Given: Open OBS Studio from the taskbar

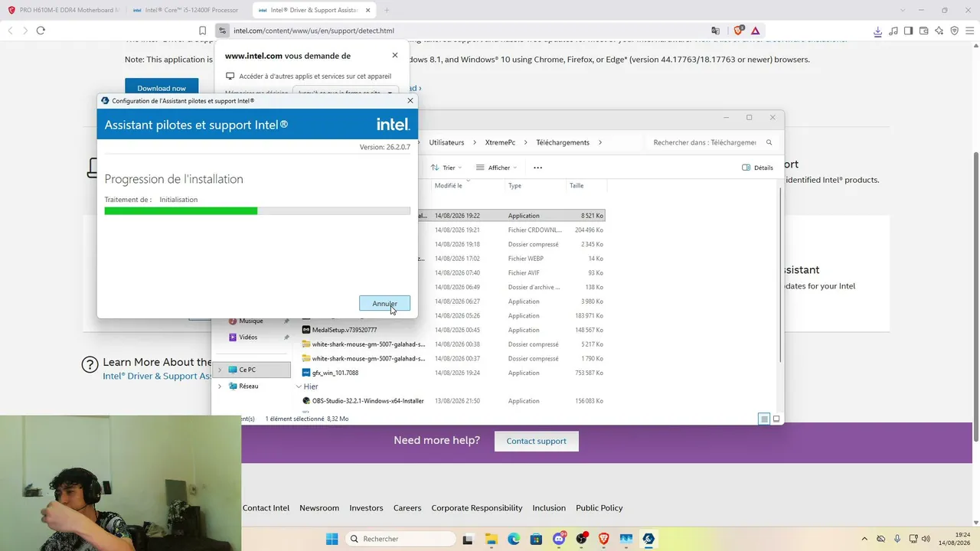Looking at the screenshot, I should click(581, 539).
